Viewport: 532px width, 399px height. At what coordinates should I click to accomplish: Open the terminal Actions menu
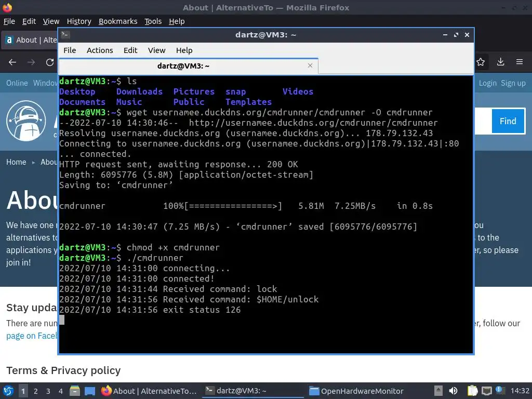click(x=100, y=50)
